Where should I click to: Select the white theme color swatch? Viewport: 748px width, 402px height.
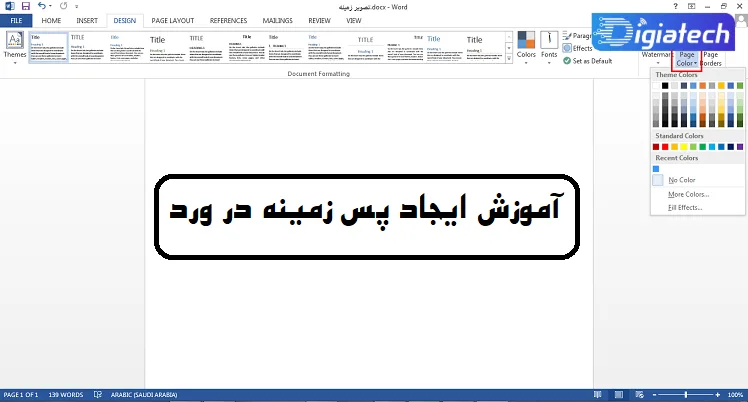click(x=656, y=86)
